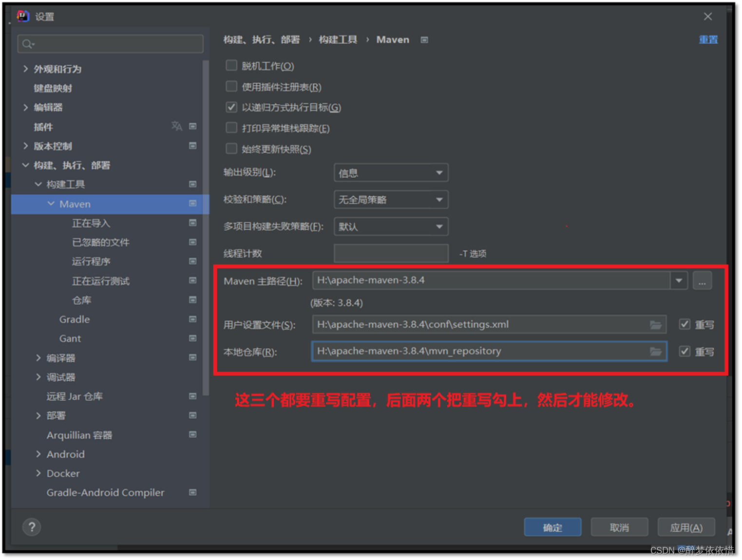Click project-level icon on 部署 row
Viewport: 742px width, 560px height.
coord(193,415)
